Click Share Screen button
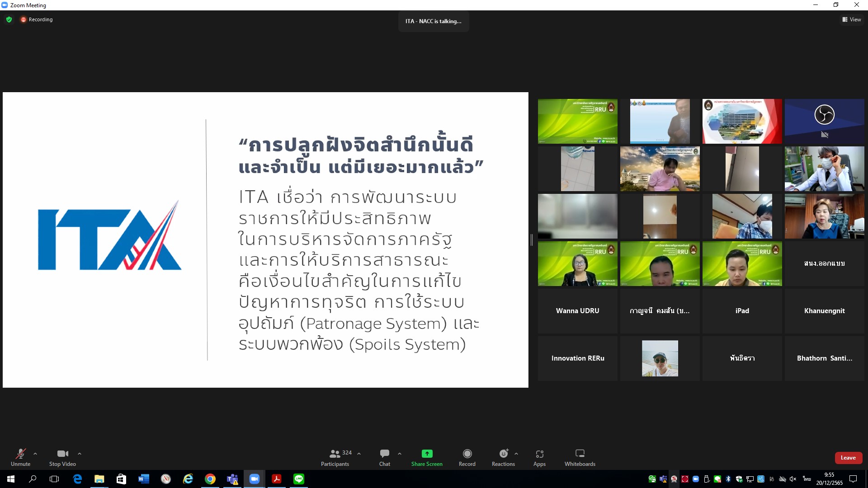Viewport: 868px width, 488px height. pyautogui.click(x=427, y=457)
